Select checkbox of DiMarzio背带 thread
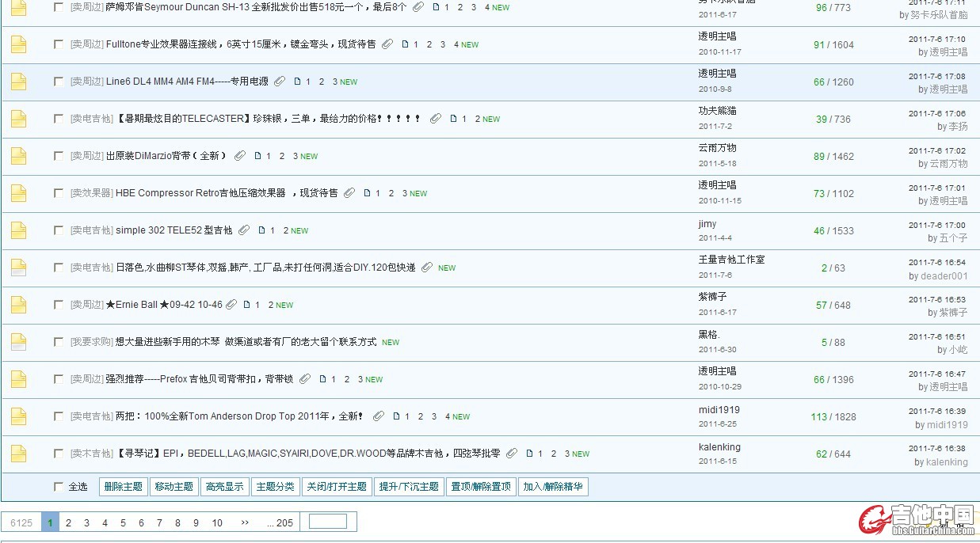The image size is (980, 543). coord(59,156)
